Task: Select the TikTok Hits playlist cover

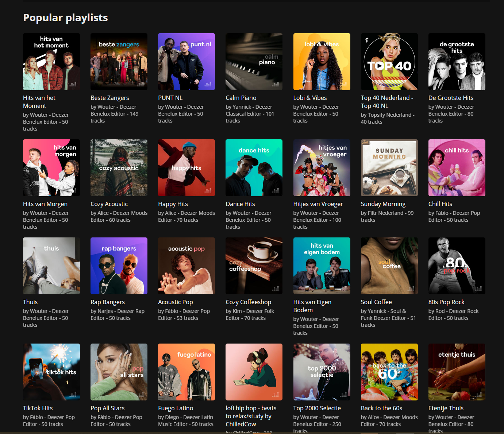Action: tap(51, 372)
